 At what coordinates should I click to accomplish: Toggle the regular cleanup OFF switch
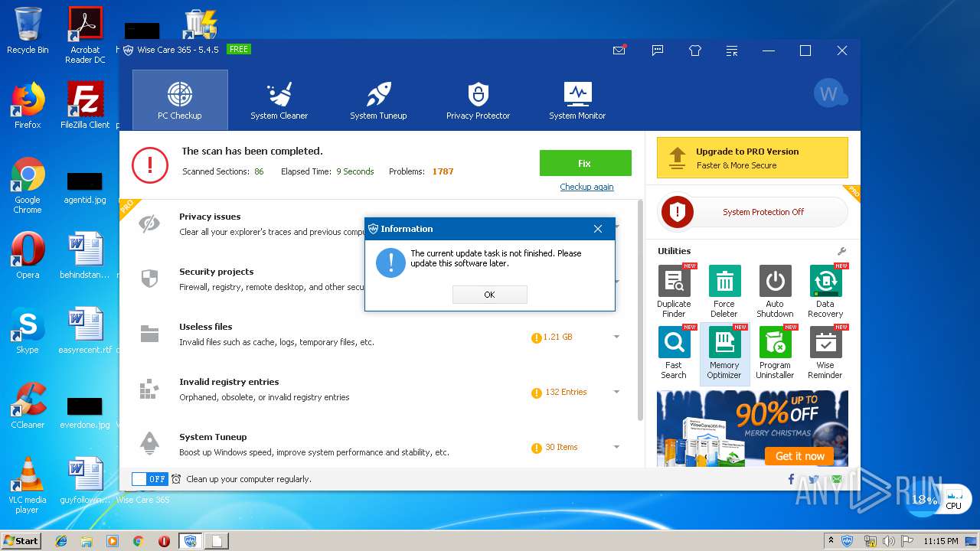click(149, 479)
